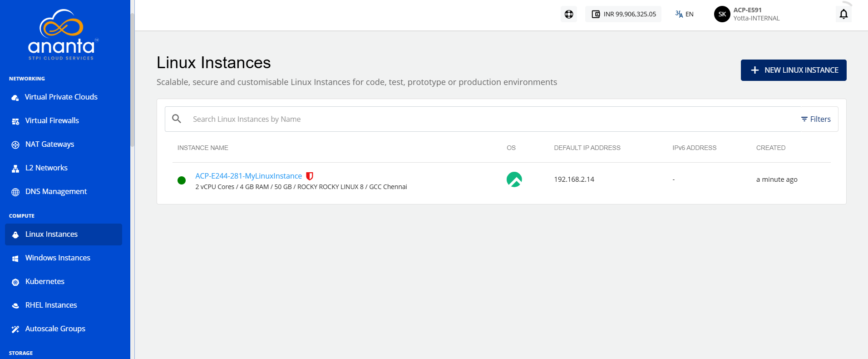Click the IP address 192.168.2.14

pyautogui.click(x=574, y=179)
